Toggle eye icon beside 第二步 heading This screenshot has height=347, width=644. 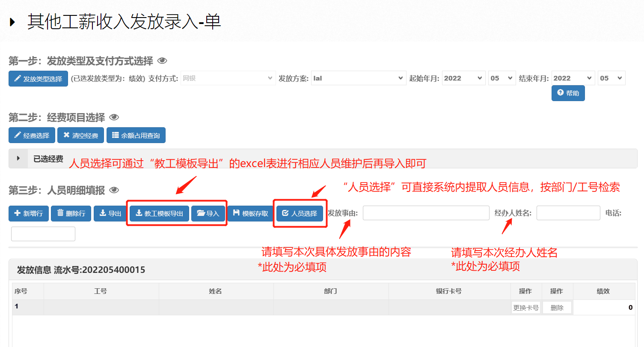[x=114, y=117]
